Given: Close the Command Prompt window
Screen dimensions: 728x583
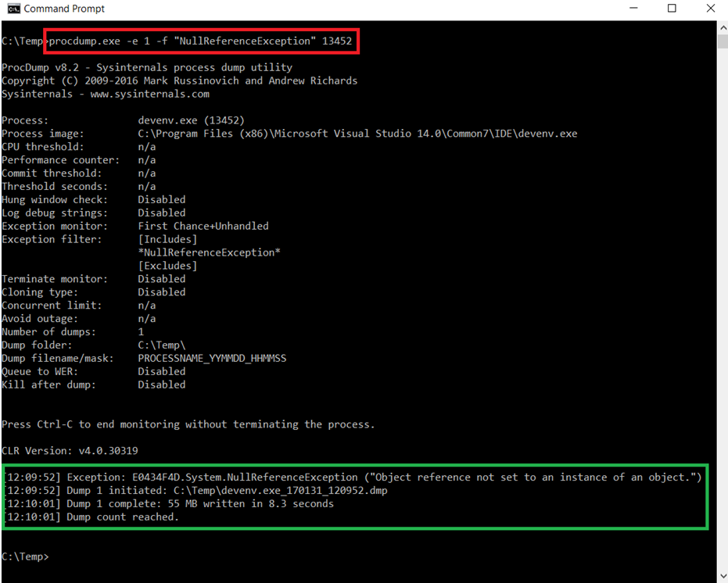Looking at the screenshot, I should [710, 9].
